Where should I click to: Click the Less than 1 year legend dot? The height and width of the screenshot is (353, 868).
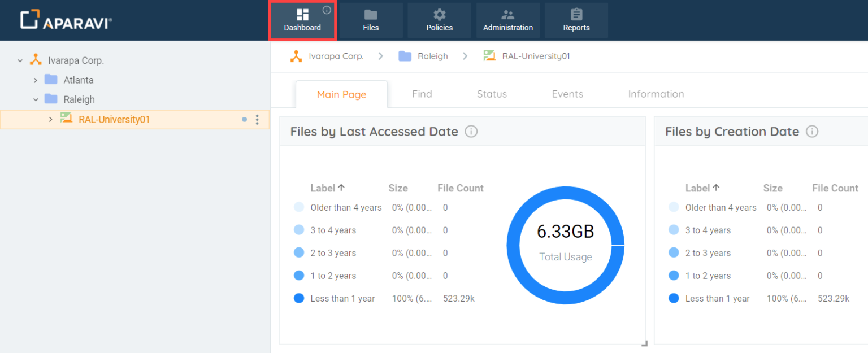point(298,298)
